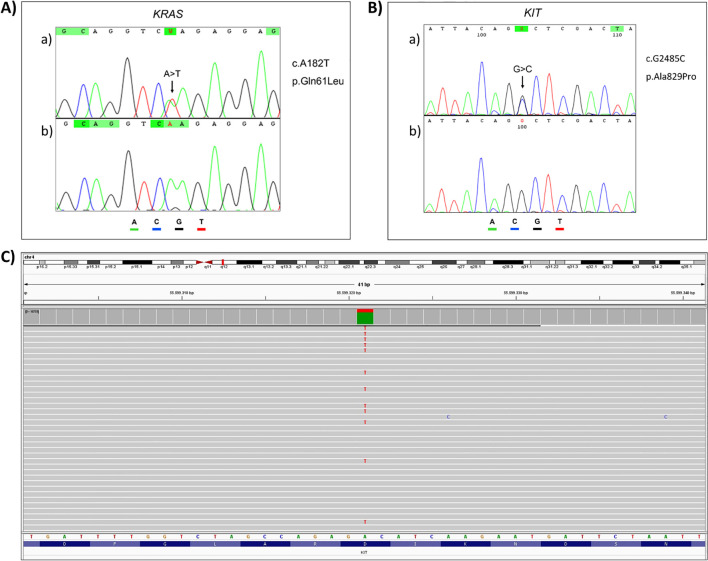Click the G>C label in KIT chromatogram
The image size is (708, 561).
point(522,69)
